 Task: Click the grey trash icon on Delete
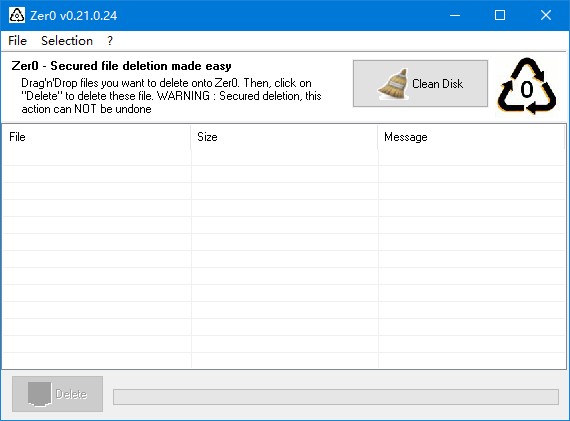(x=39, y=394)
